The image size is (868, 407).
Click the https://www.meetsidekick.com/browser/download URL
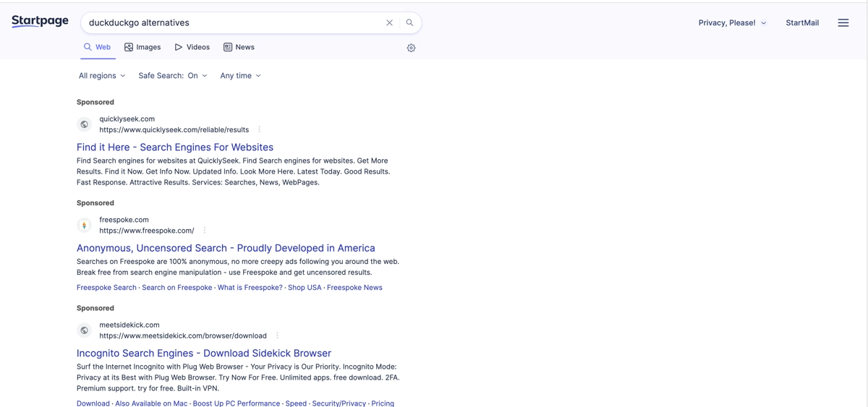pyautogui.click(x=183, y=335)
